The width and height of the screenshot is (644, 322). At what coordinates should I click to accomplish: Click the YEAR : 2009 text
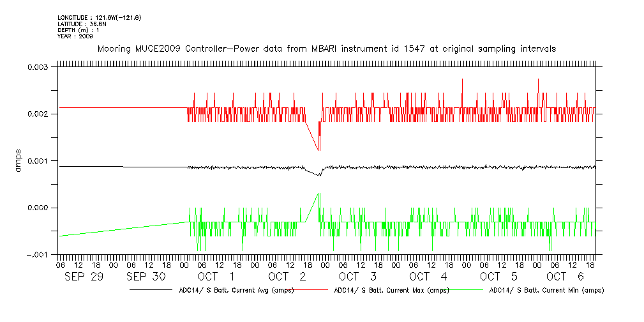75,36
